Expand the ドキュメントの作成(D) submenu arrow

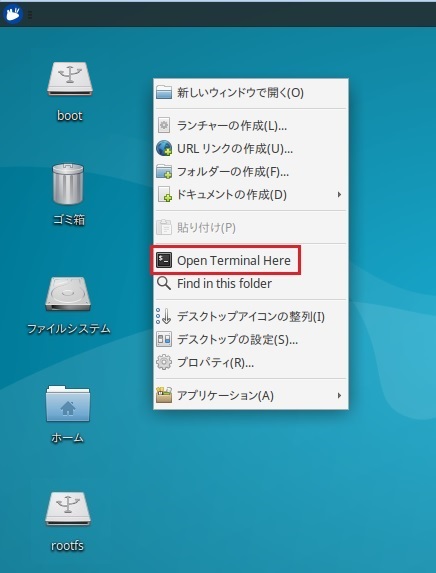point(340,194)
